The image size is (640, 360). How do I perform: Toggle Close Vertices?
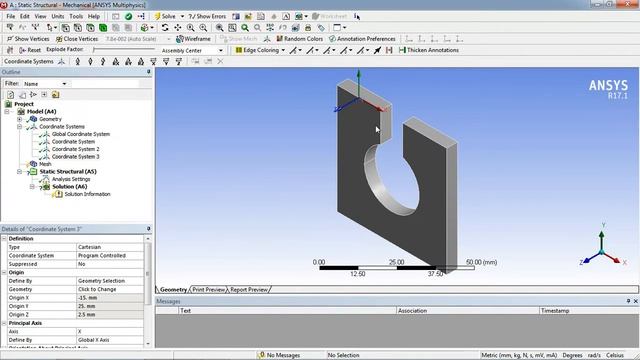click(77, 39)
